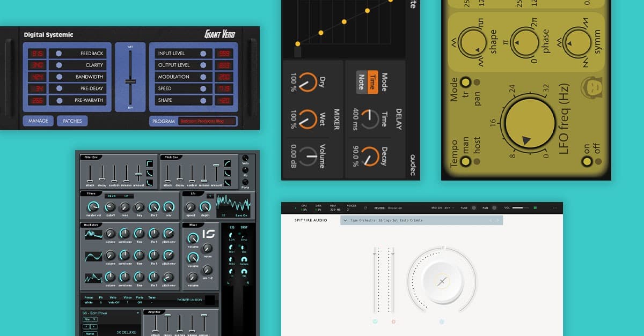The image size is (644, 336).
Task: Click the LFO waveform display labeled Sync On
Action: [x=233, y=206]
